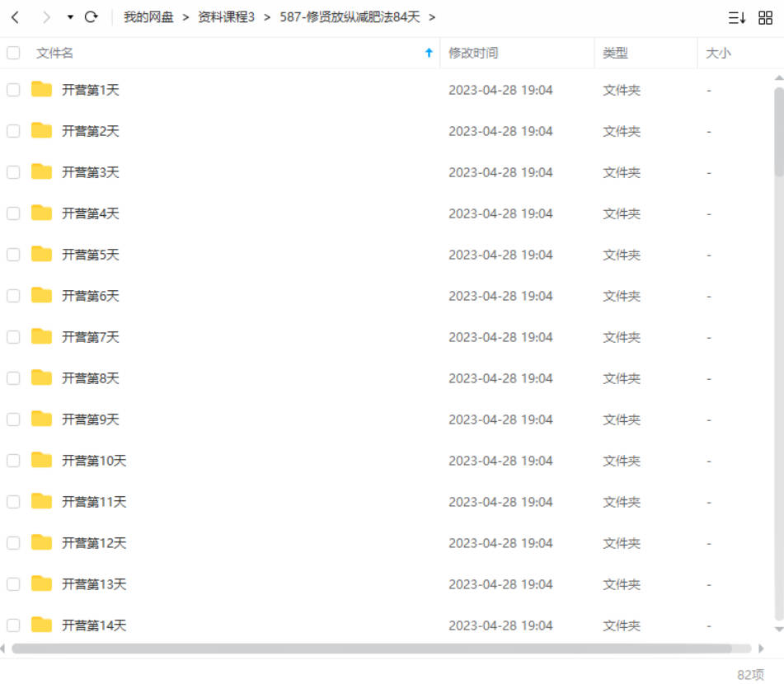Refresh the folder listing
The image size is (784, 684).
pos(91,17)
